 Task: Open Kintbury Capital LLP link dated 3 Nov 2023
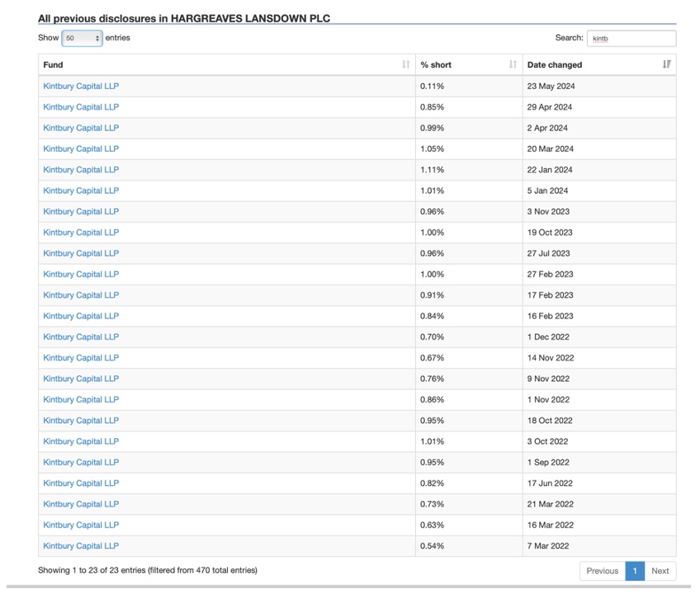[x=81, y=211]
